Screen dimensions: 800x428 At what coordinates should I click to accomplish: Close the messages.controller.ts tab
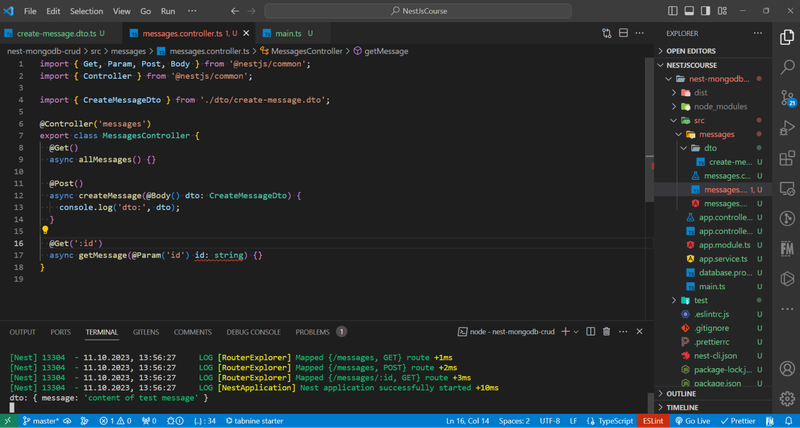(246, 33)
